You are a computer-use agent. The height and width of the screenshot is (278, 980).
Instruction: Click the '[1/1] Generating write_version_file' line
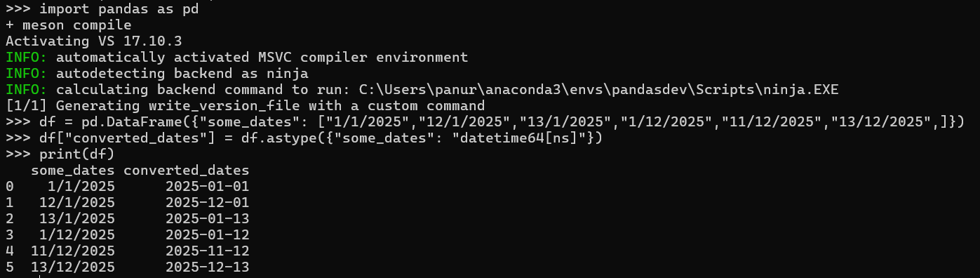tap(245, 106)
